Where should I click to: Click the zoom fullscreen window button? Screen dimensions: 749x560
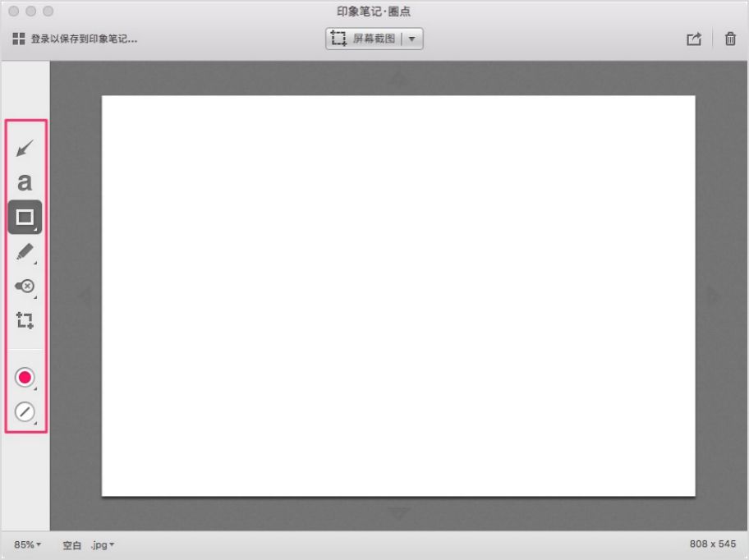click(48, 11)
